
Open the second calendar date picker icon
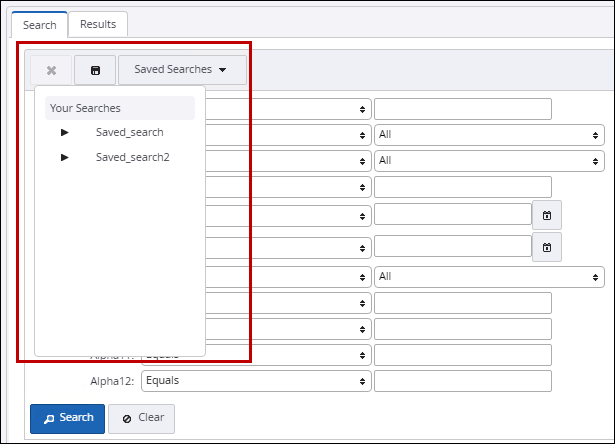(x=547, y=247)
